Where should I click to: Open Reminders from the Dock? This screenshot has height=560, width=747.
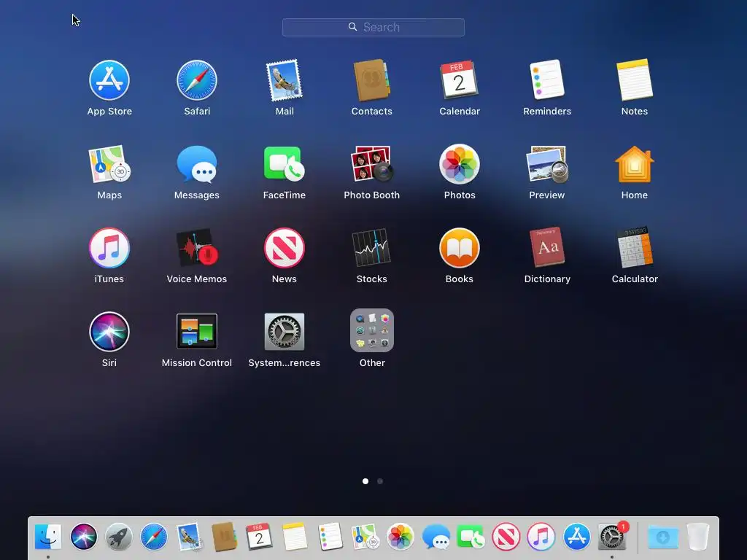[330, 537]
